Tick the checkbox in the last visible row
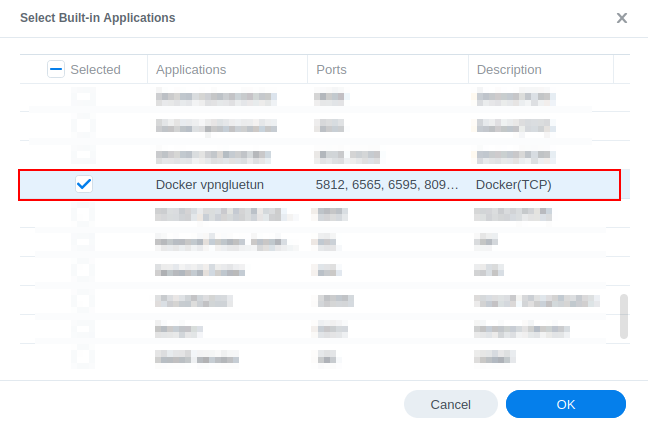Screen dimensions: 648x425 tap(83, 357)
